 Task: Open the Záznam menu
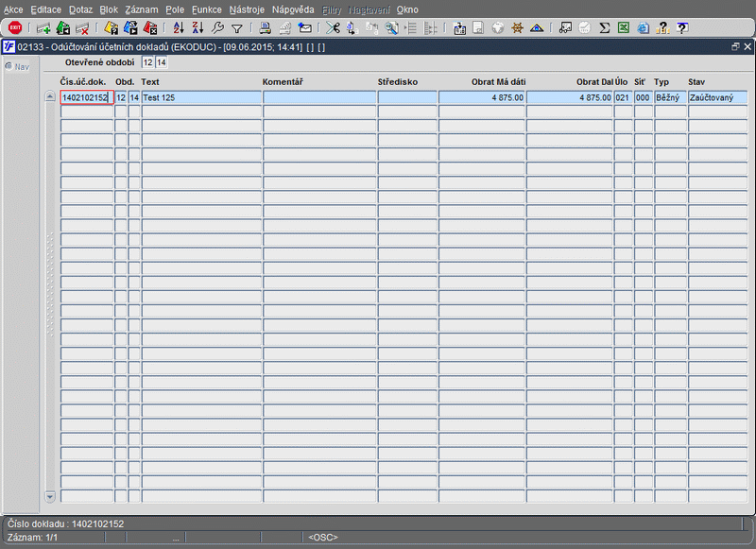point(141,9)
